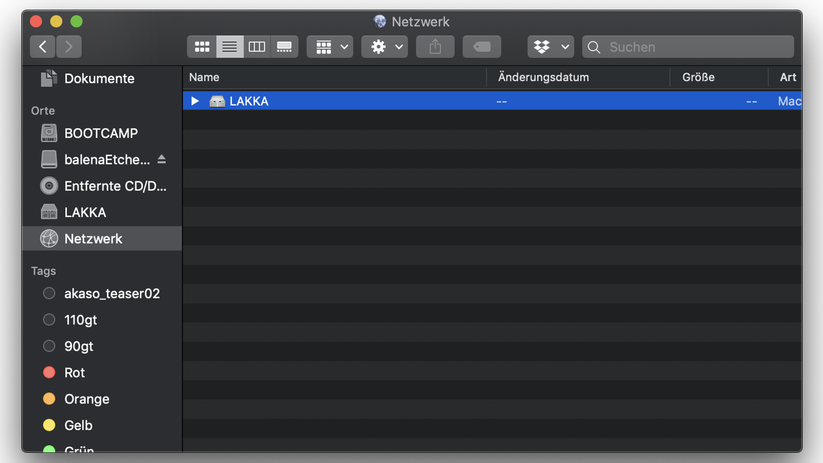Open the action gear dropdown menu
823x463 pixels.
385,47
